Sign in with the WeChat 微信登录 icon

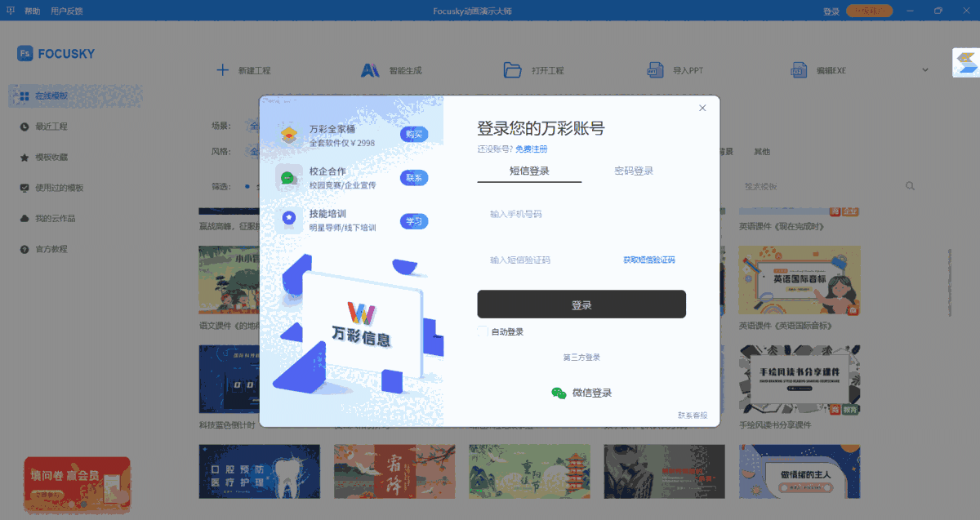point(559,393)
